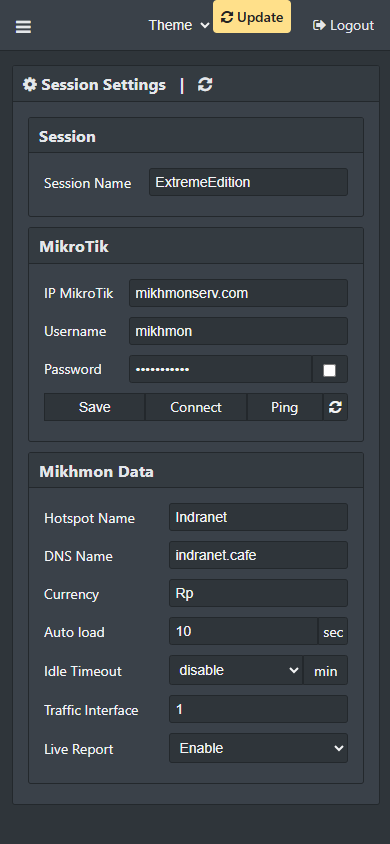
Task: Log out using the Logout link
Action: pos(343,25)
